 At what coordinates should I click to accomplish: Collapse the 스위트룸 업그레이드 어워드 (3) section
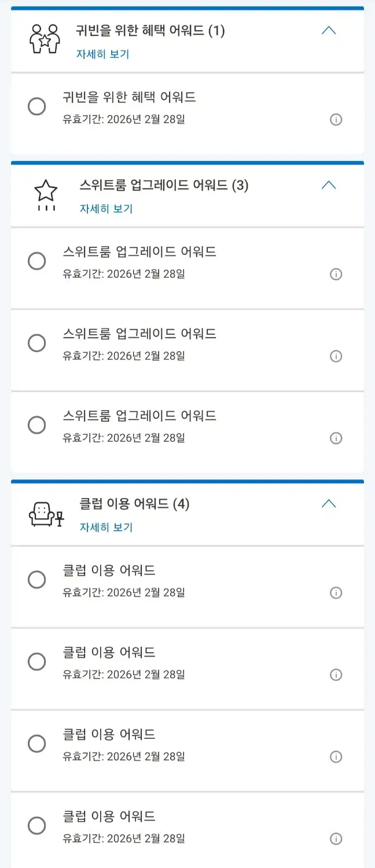point(329,185)
